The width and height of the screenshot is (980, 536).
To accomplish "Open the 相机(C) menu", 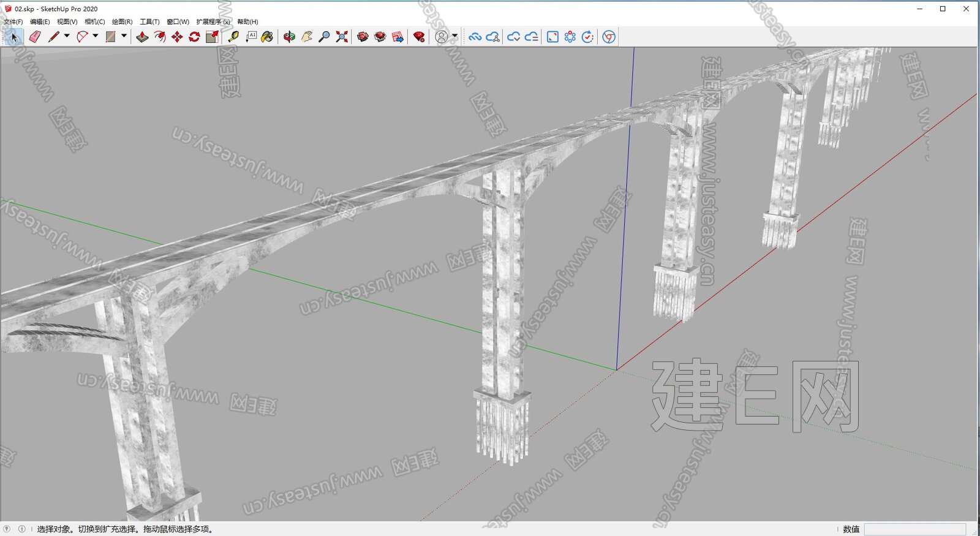I will click(x=95, y=21).
